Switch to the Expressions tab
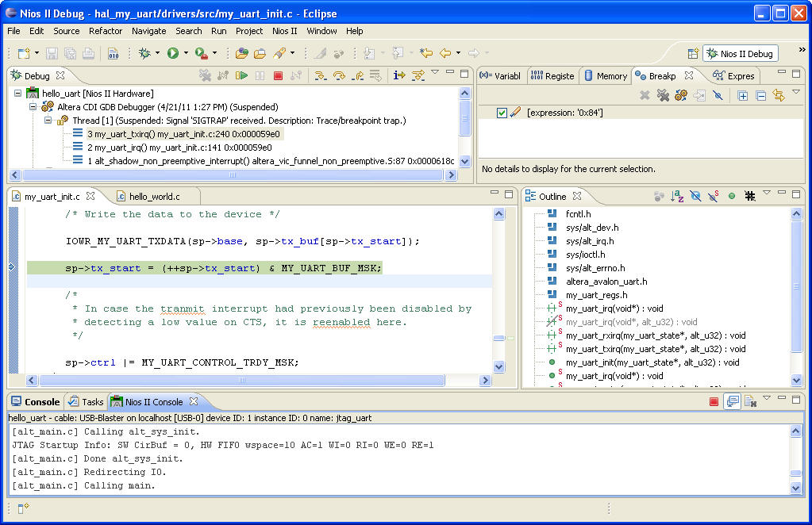812x525 pixels. point(733,76)
